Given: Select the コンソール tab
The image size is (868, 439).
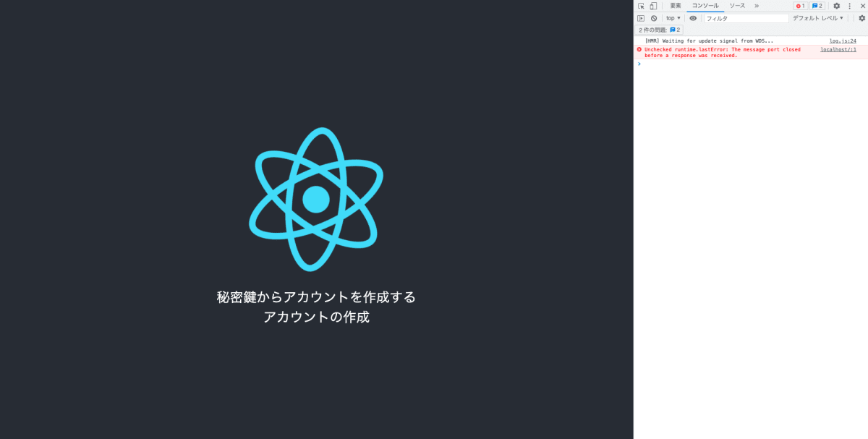Looking at the screenshot, I should tap(705, 6).
